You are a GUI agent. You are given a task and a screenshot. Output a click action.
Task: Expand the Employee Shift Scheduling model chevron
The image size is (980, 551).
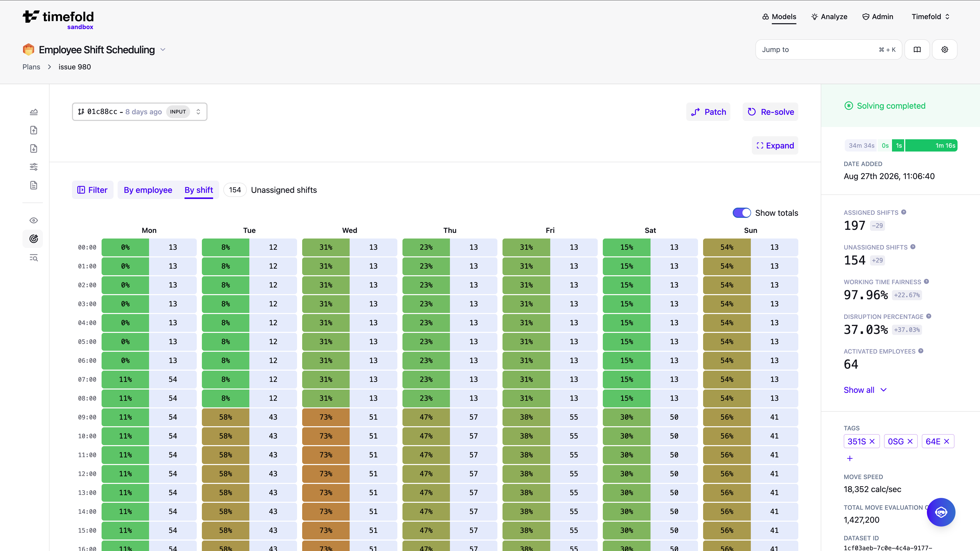(x=163, y=50)
